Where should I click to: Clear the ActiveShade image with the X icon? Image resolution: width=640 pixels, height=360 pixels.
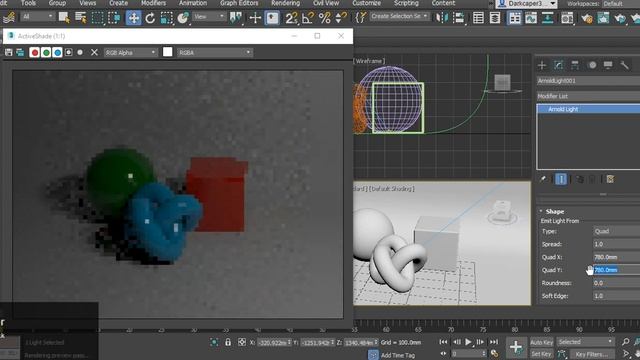pyautogui.click(x=94, y=52)
